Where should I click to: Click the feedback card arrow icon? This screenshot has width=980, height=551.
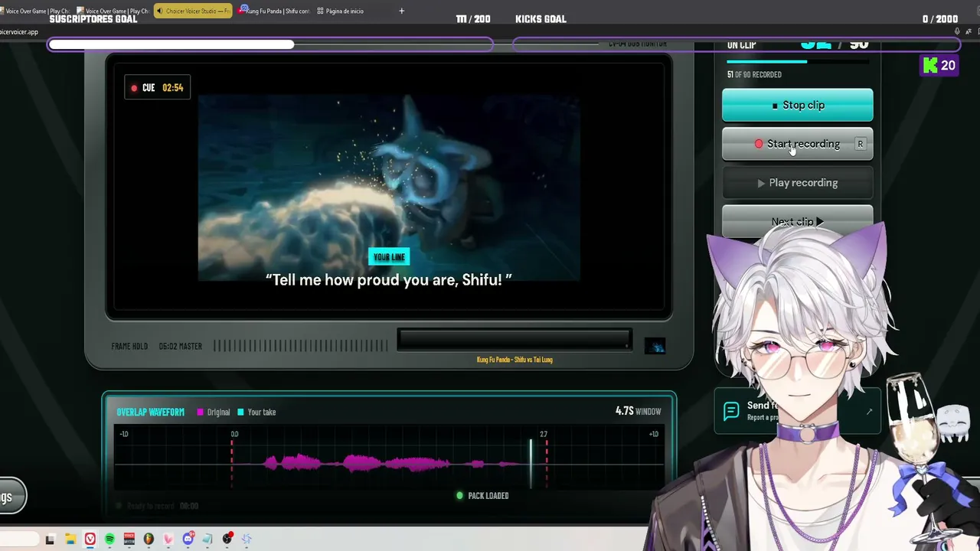869,412
